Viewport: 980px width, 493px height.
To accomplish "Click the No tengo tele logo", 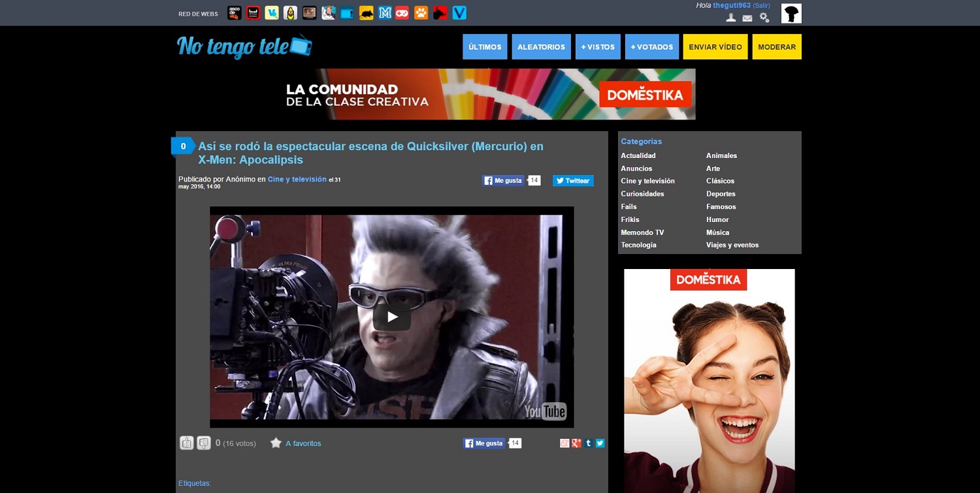I will [x=244, y=46].
